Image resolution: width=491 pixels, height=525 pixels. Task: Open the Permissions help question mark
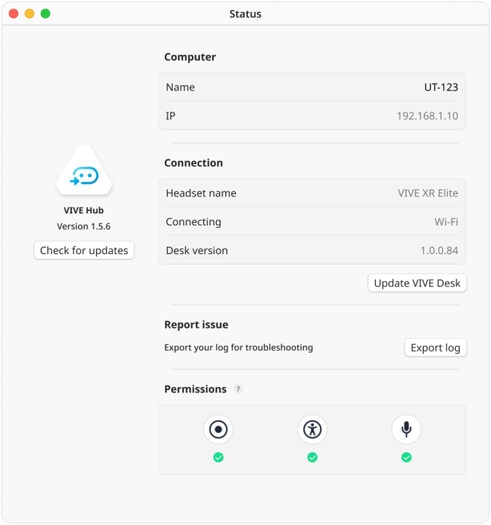[238, 389]
